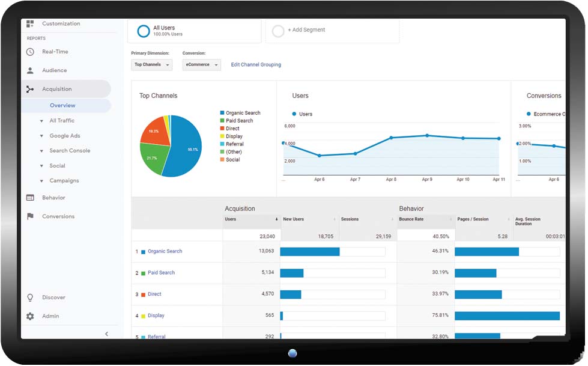Screen dimensions: 588x366
Task: Click the Add Segment empty circle
Action: click(x=278, y=31)
